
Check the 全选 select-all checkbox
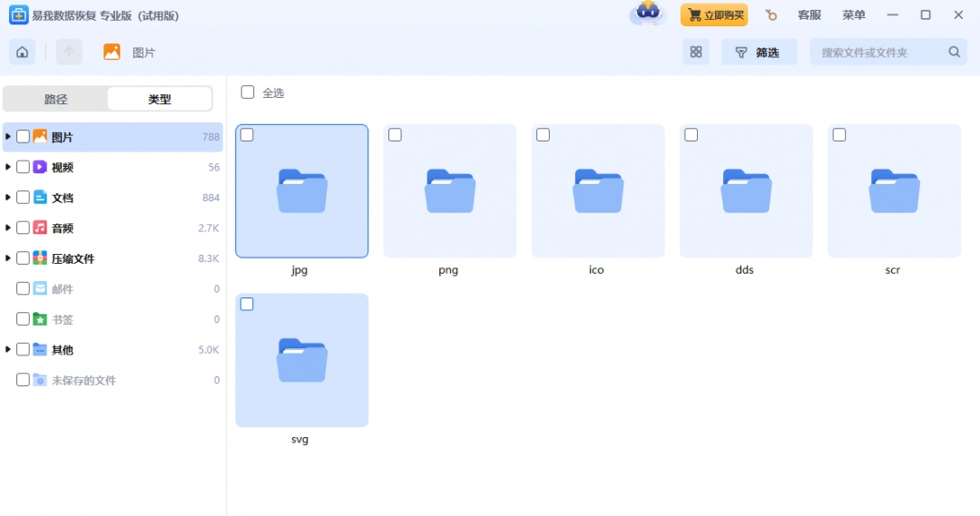tap(248, 92)
